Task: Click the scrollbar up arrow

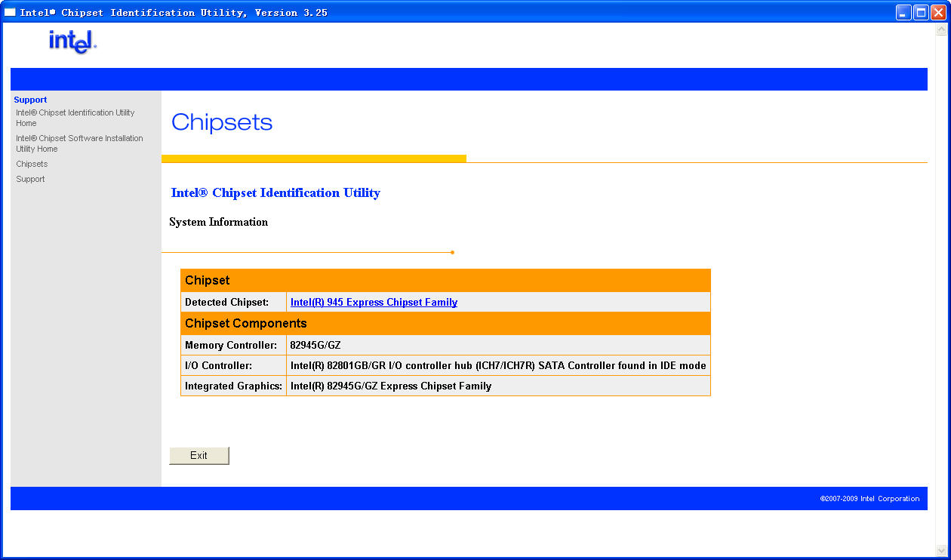Action: coord(941,29)
